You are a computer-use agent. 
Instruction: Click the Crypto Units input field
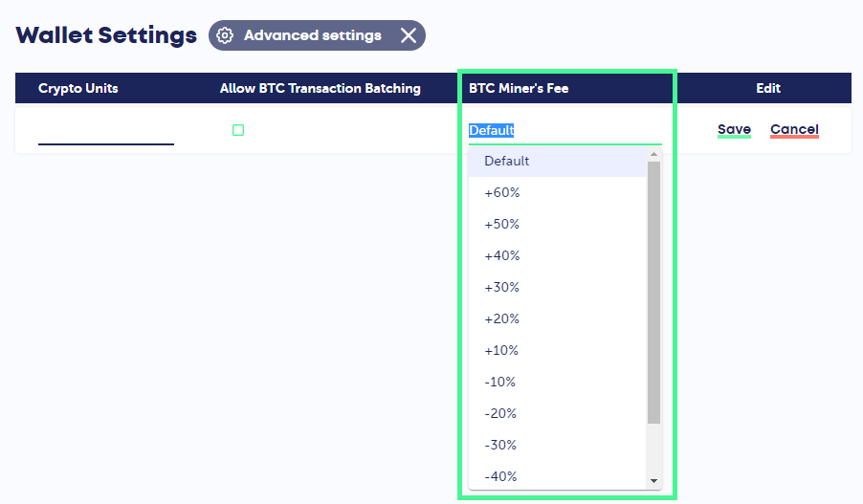(x=106, y=131)
